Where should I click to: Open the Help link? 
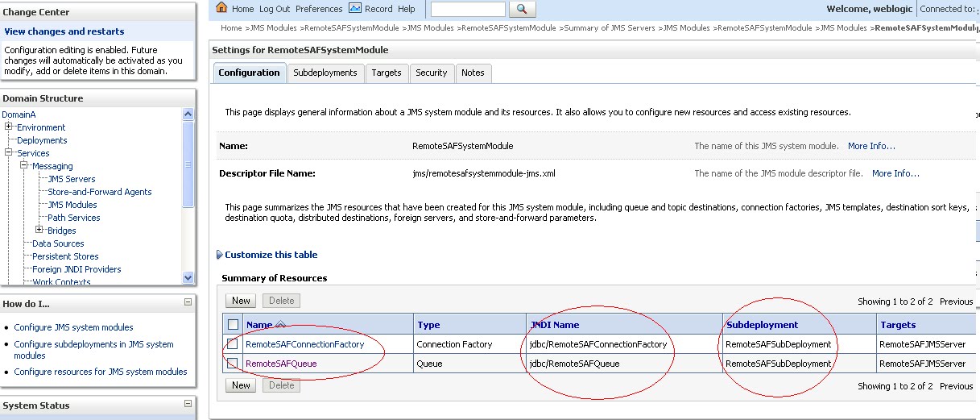pyautogui.click(x=407, y=9)
